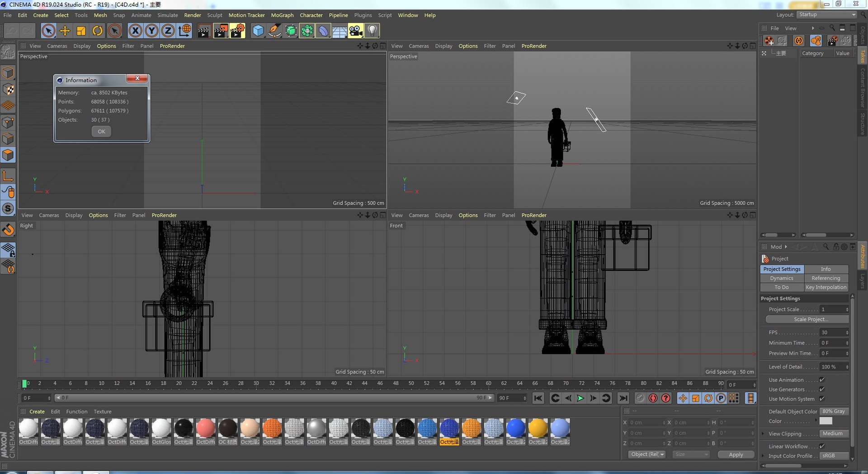
Task: Toggle the Use Motion System checkbox
Action: click(822, 399)
